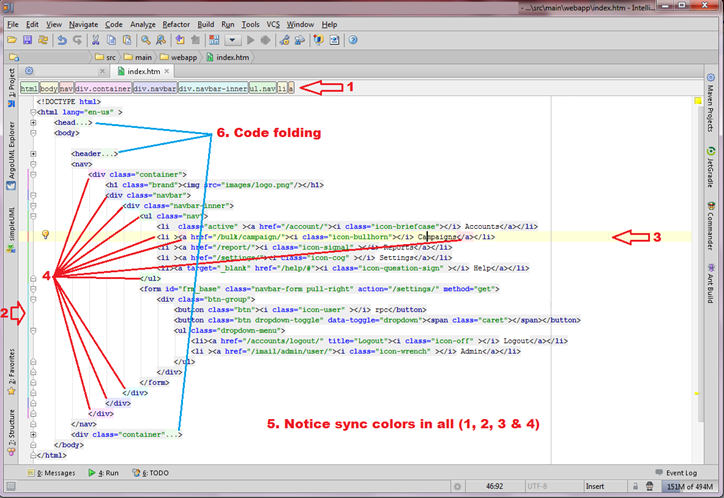Click the Undo arrow icon
724x498 pixels.
tap(63, 41)
